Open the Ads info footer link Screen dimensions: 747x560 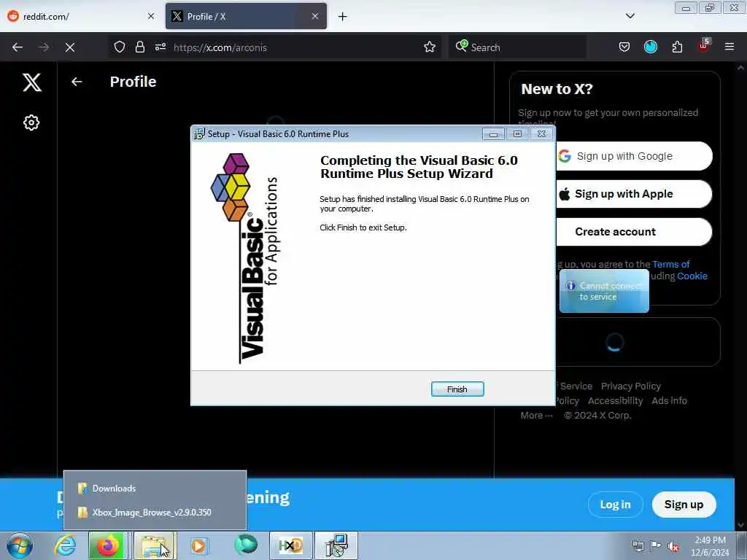(x=669, y=401)
